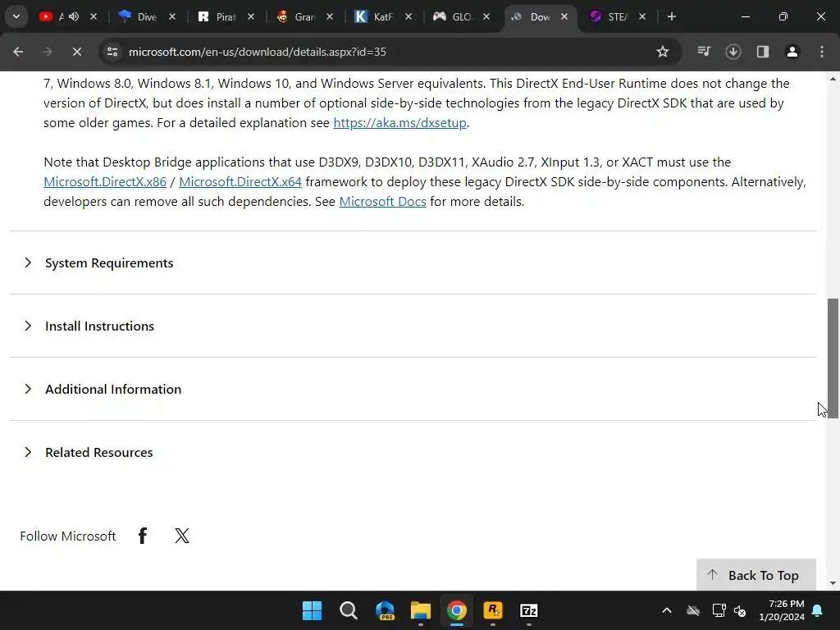Viewport: 840px width, 630px height.
Task: Open the Microsoft.DirectX.x64 link
Action: 240,181
